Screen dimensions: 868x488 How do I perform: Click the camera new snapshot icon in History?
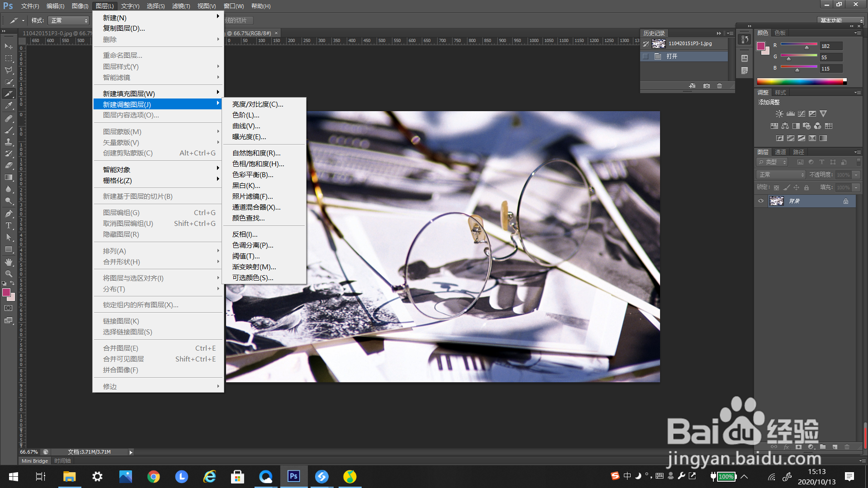click(x=706, y=86)
